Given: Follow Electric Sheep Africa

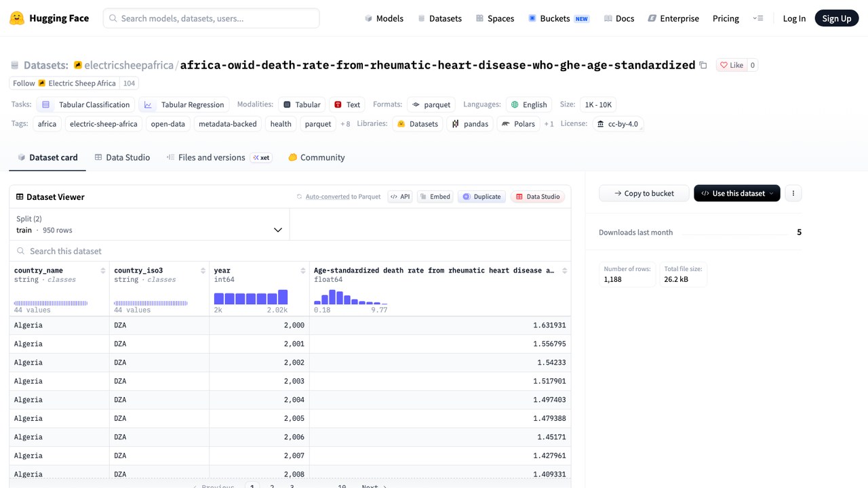Looking at the screenshot, I should [x=64, y=83].
